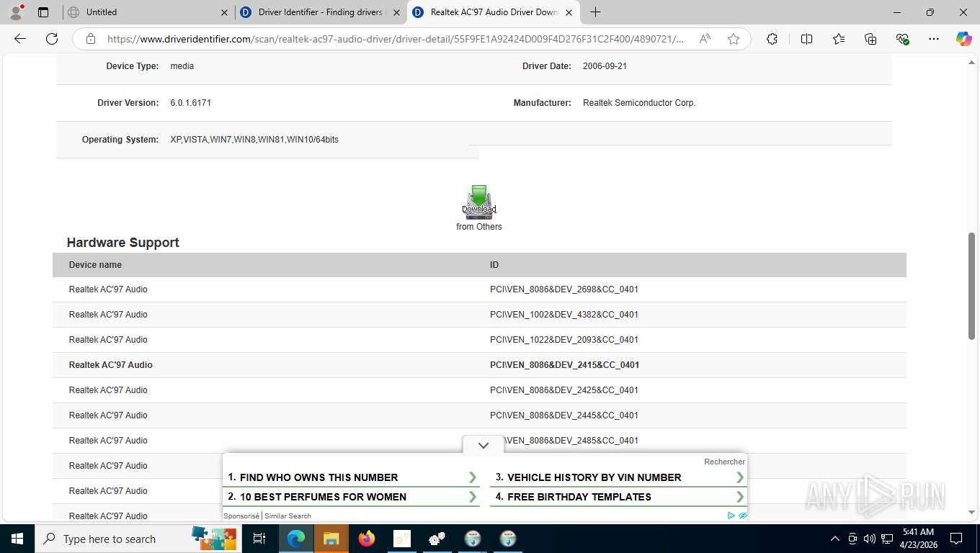This screenshot has width=980, height=553.
Task: Select ID PCI\VEN_8086&DEV_2445&CC_0401
Action: (x=564, y=415)
